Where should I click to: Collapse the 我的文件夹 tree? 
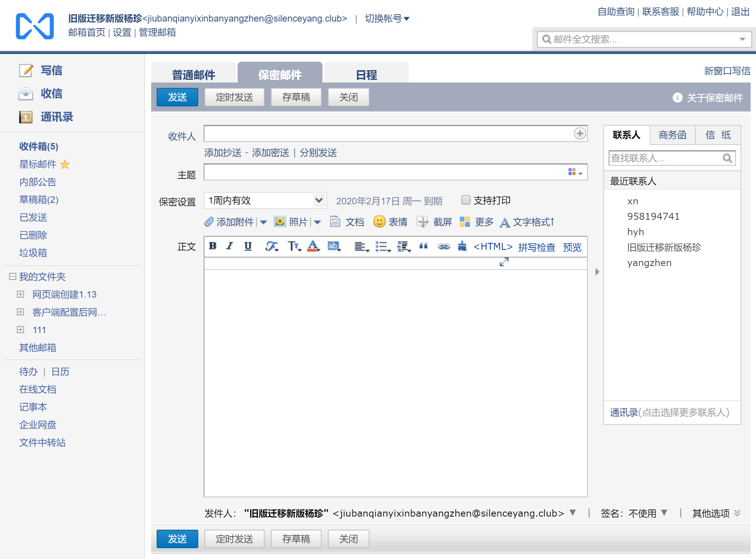point(12,276)
